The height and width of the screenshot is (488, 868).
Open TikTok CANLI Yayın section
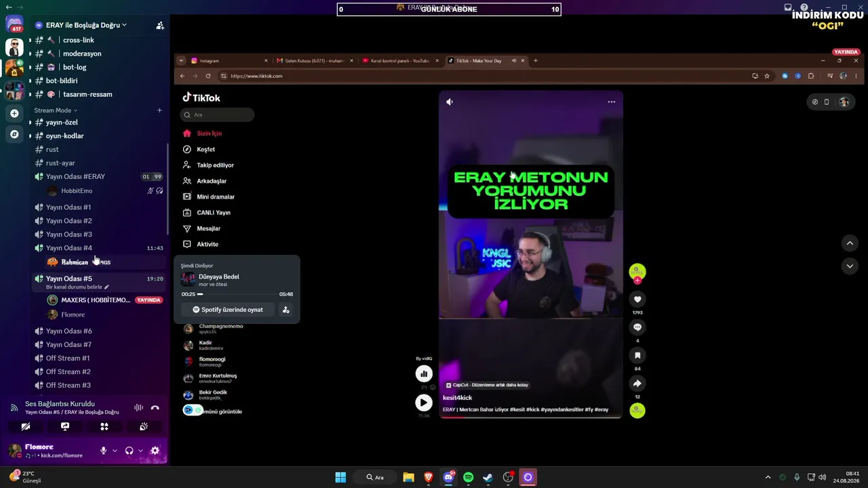tap(214, 213)
